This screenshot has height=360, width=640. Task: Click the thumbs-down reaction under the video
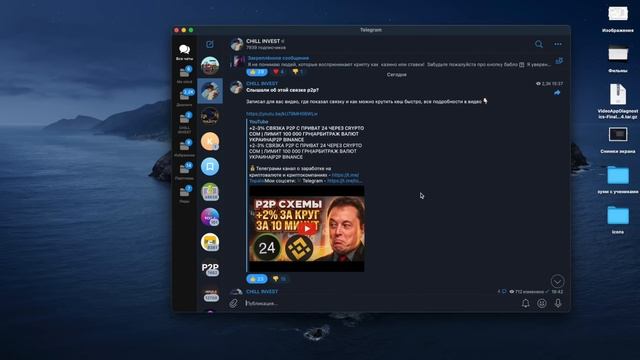point(279,279)
